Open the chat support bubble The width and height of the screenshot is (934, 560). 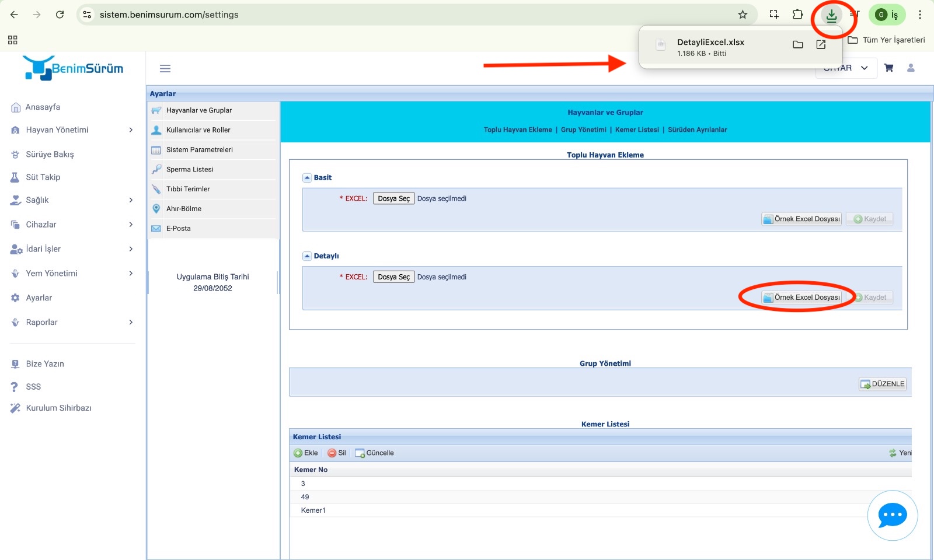pyautogui.click(x=892, y=515)
